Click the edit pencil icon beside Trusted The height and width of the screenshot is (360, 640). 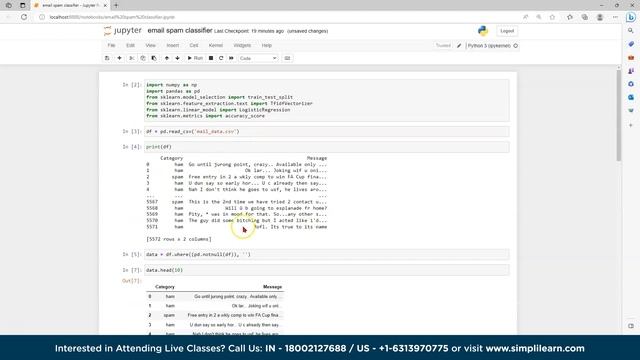click(459, 46)
